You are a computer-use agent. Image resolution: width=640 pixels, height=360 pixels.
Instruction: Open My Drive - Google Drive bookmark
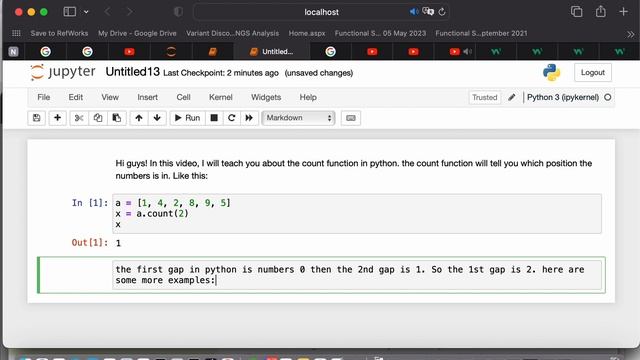[137, 33]
